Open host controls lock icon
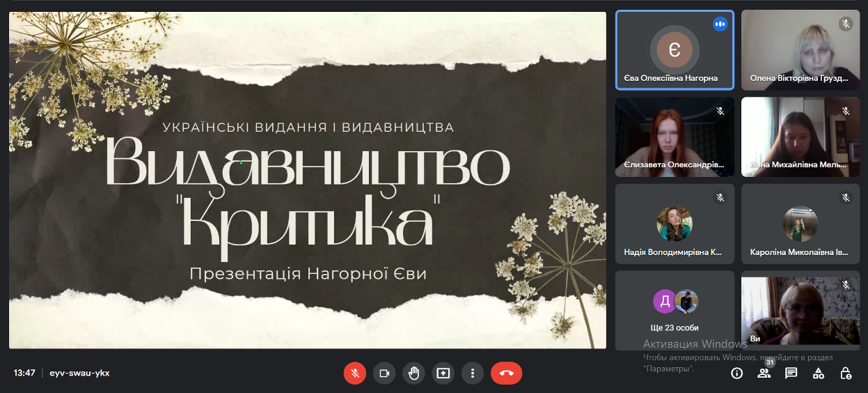This screenshot has width=868, height=393. pyautogui.click(x=846, y=373)
